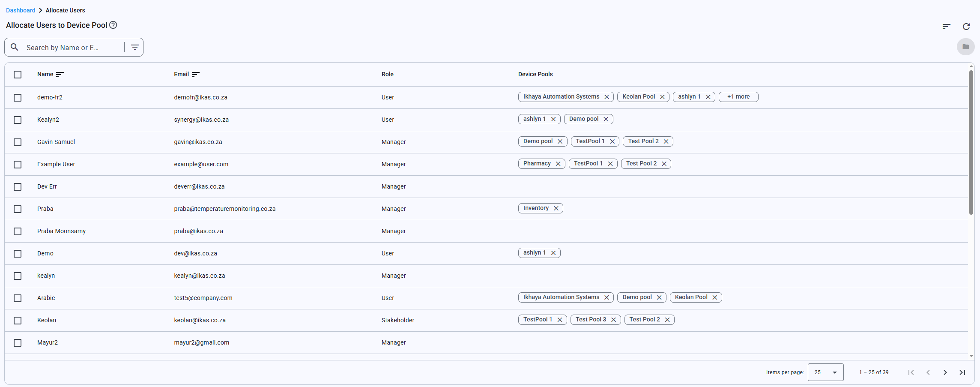Remove Keolan Pool chip from Arabic user

click(714, 297)
